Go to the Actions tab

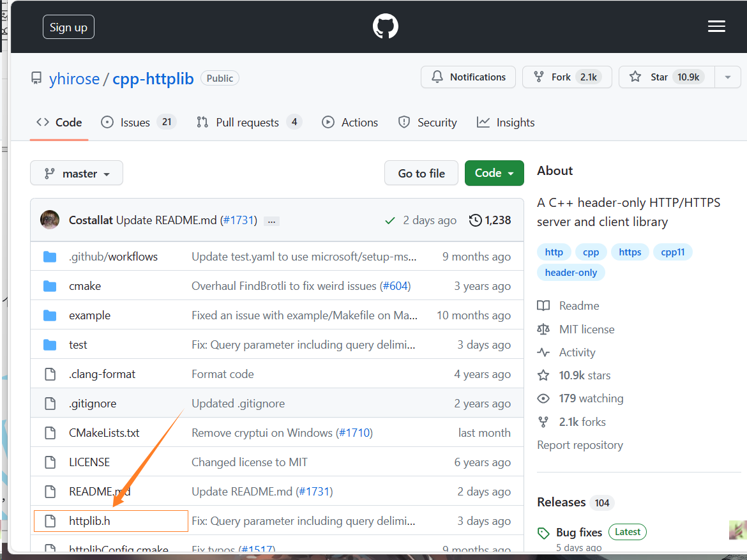(x=350, y=123)
